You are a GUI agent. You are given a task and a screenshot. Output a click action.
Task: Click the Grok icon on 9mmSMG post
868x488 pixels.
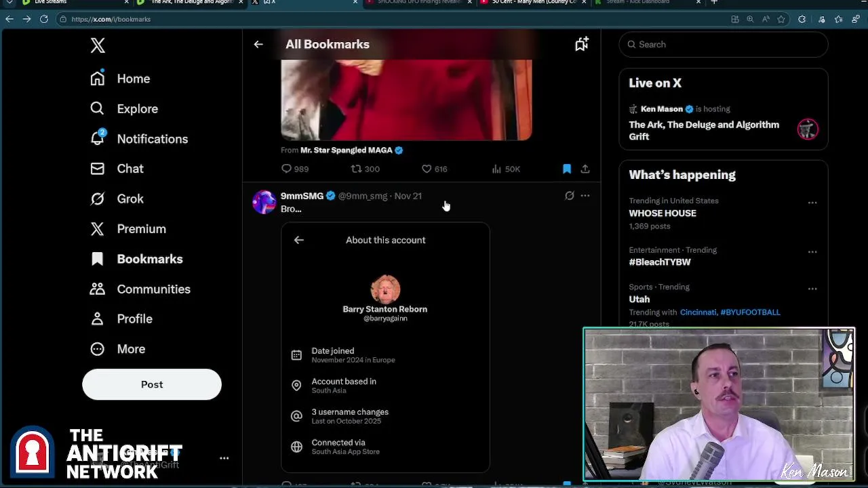pos(570,196)
